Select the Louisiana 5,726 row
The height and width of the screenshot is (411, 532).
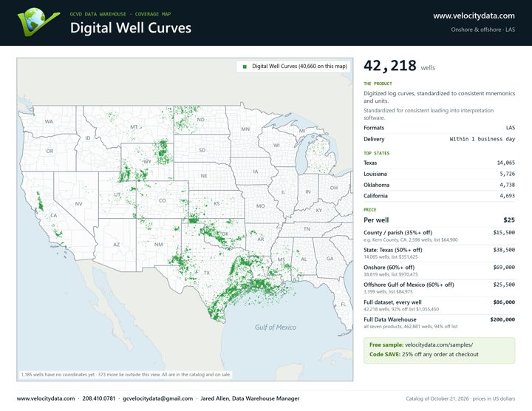click(x=439, y=174)
